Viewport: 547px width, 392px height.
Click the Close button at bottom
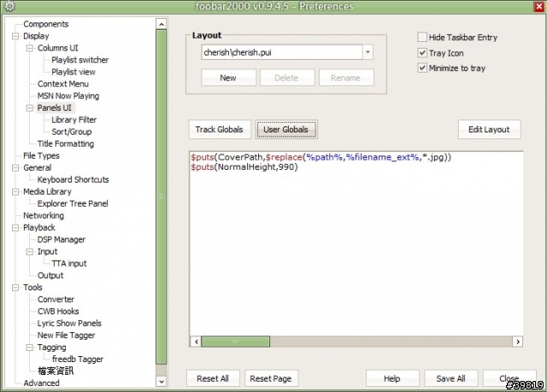click(509, 378)
